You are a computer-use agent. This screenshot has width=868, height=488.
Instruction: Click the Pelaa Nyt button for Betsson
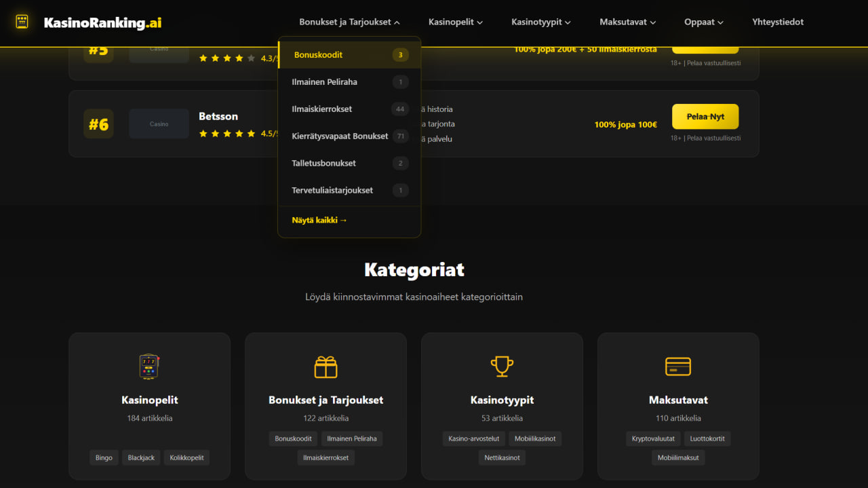coord(705,116)
